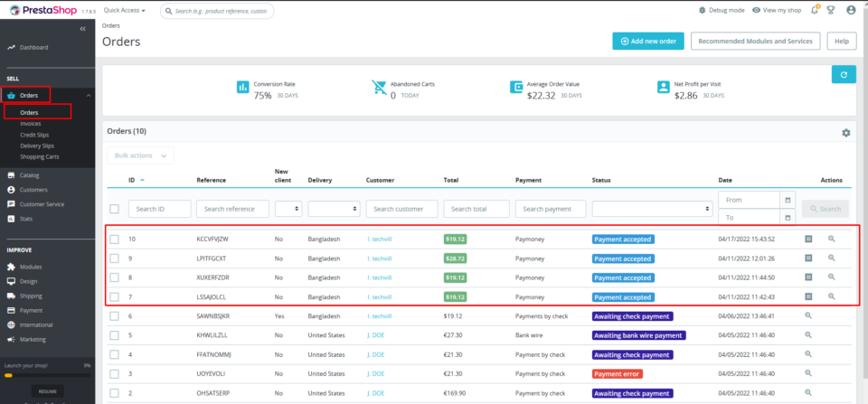Image resolution: width=868 pixels, height=404 pixels.
Task: Go to Credit Slips submenu
Action: pos(34,135)
